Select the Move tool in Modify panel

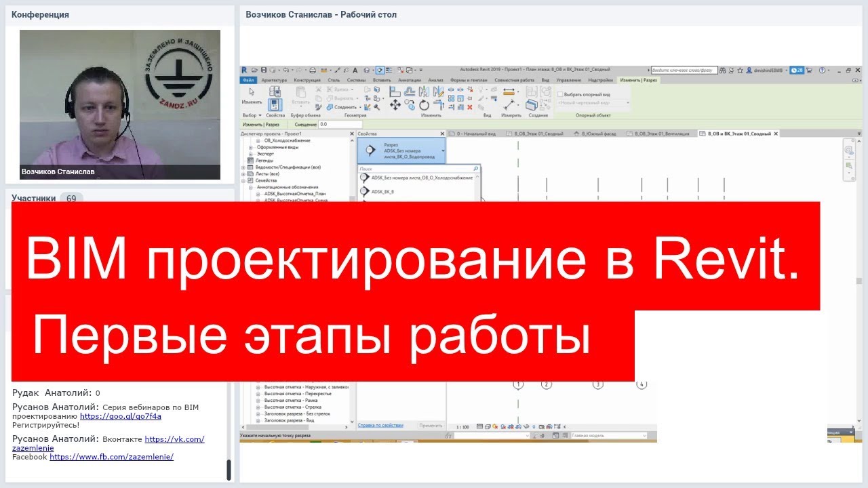(x=395, y=104)
